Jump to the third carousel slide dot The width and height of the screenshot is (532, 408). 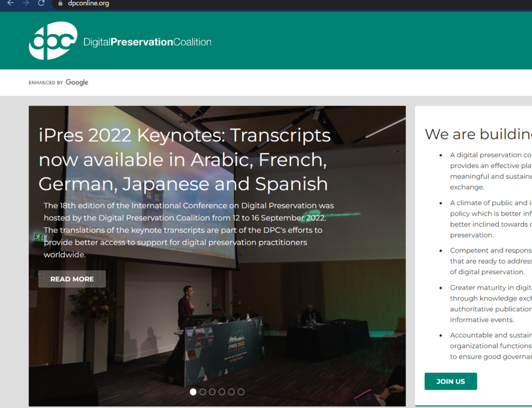click(212, 392)
